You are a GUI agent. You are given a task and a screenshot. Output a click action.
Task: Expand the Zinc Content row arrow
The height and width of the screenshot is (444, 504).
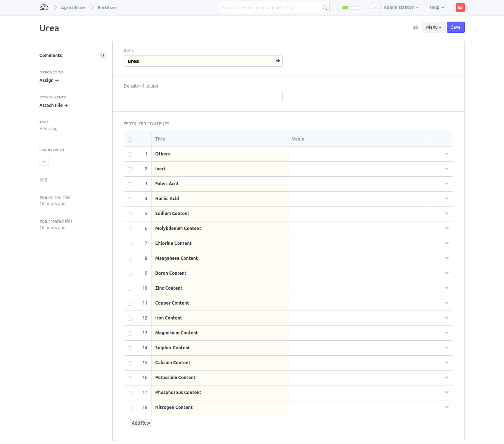click(x=447, y=288)
